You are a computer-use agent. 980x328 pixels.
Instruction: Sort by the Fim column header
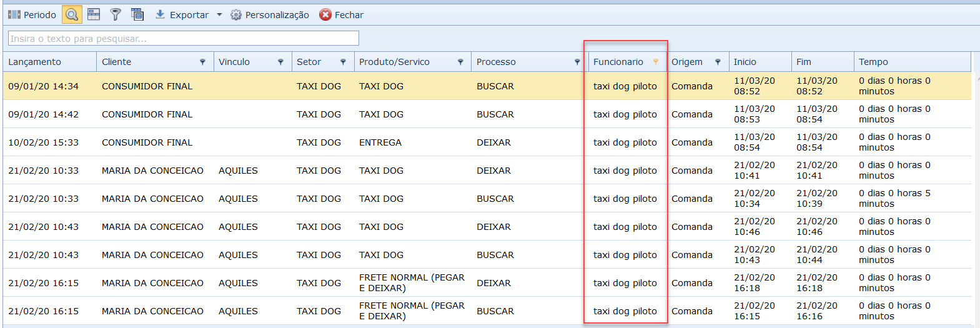point(823,62)
